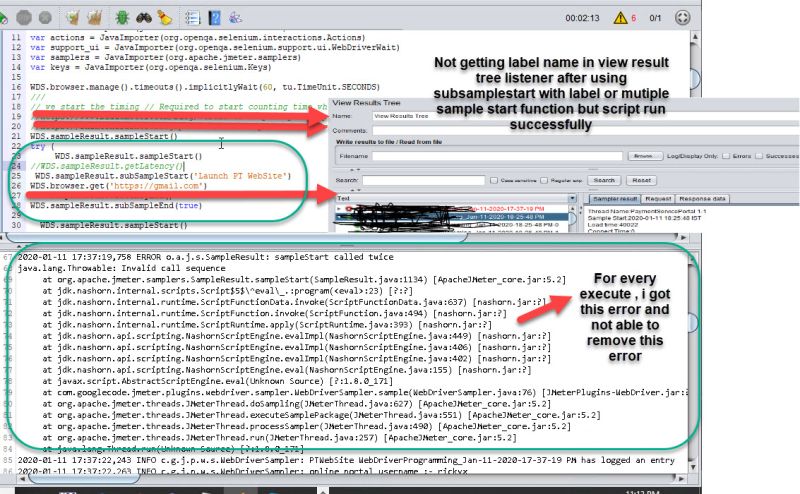Click the Stop test octagon icon
This screenshot has width=800, height=494.
(x=24, y=18)
